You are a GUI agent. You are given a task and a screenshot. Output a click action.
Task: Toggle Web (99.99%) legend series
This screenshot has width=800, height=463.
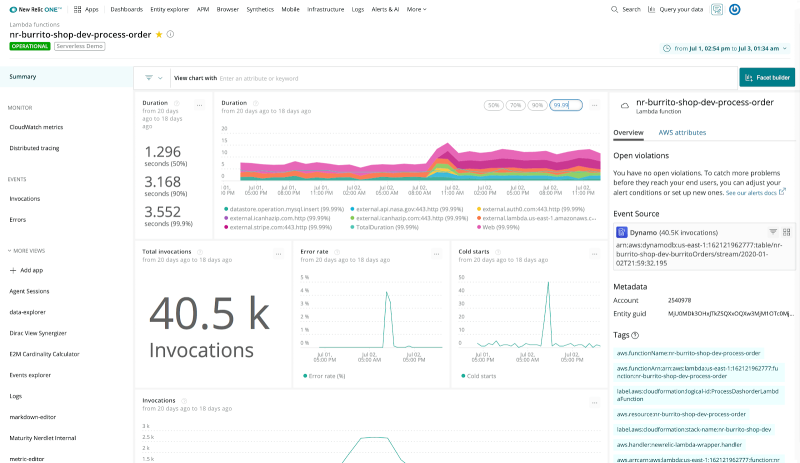tap(498, 227)
